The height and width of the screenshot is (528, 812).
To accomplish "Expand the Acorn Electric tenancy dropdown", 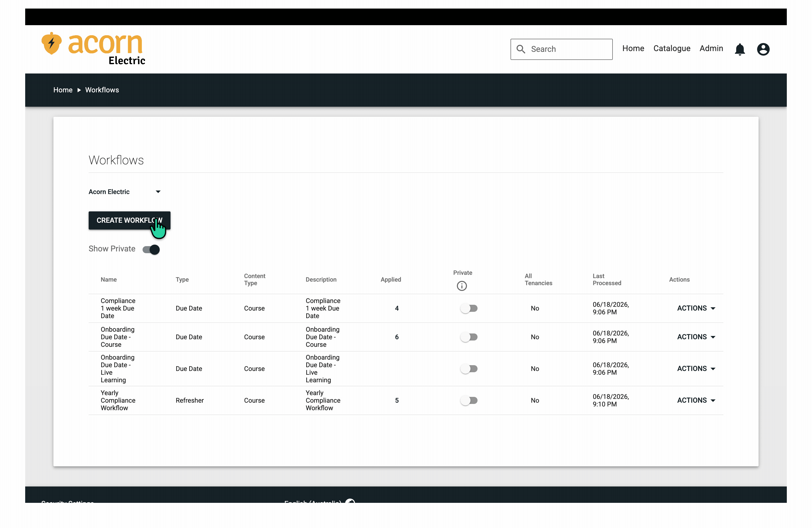I will coord(124,192).
